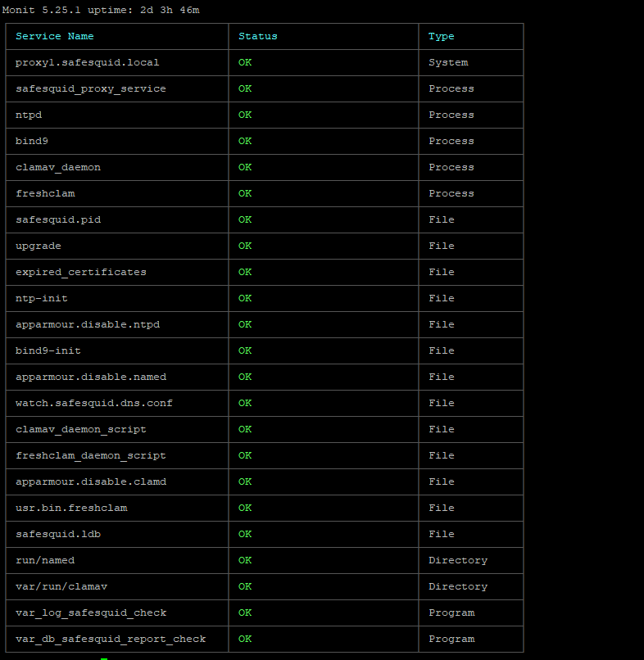The height and width of the screenshot is (660, 644).
Task: Click the OK status for run/named
Action: [245, 560]
